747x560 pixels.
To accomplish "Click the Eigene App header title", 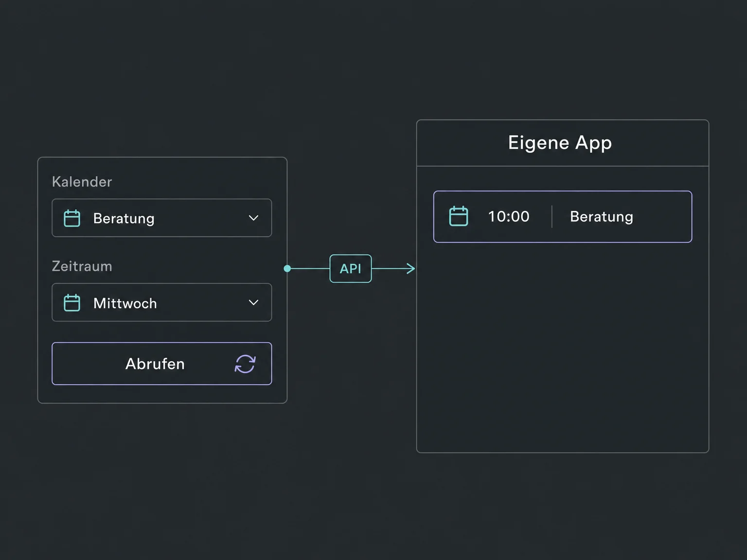I will pyautogui.click(x=560, y=143).
